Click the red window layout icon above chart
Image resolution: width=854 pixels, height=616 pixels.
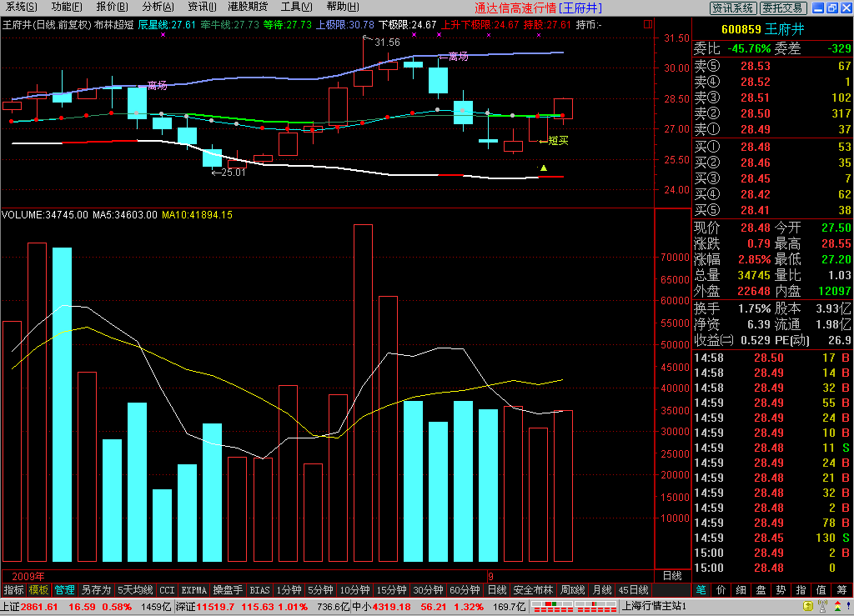[x=647, y=24]
